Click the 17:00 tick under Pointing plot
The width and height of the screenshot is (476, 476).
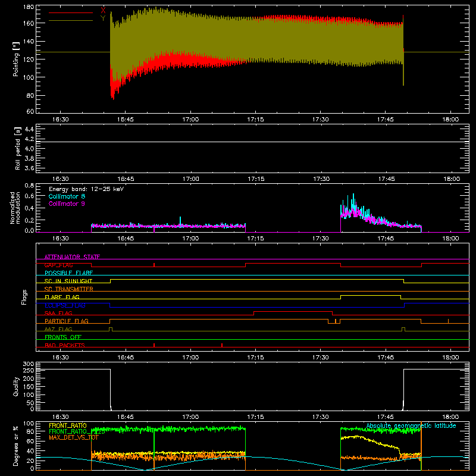click(190, 120)
